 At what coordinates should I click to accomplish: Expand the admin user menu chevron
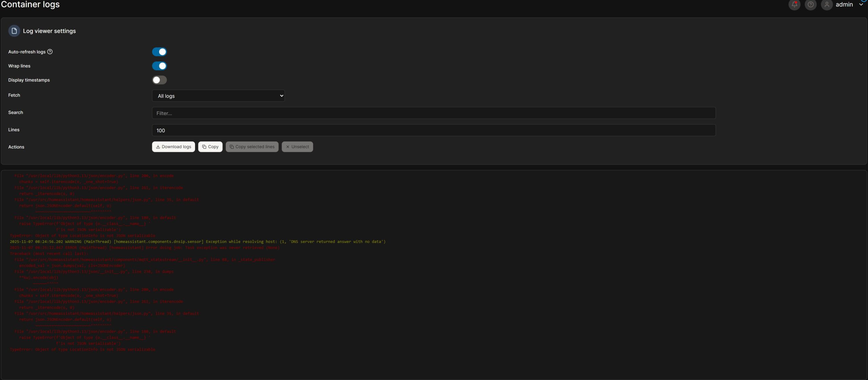(x=861, y=4)
